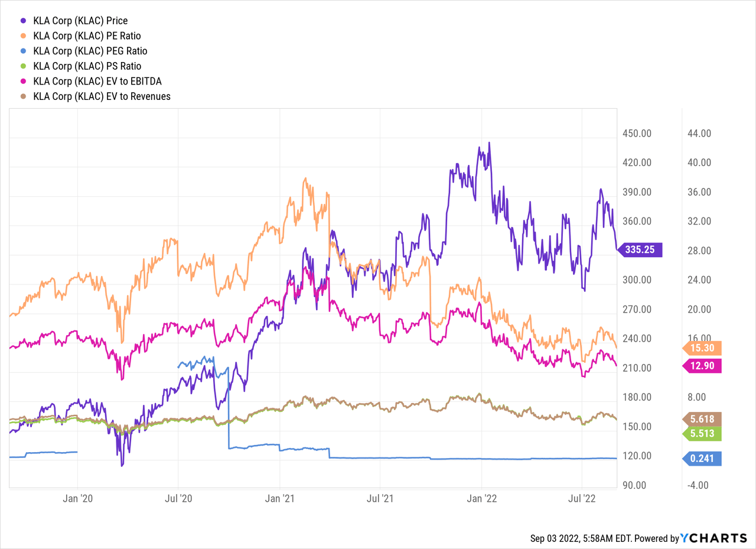
Task: Select the KLA Corp (KLAC) Price legend label
Action: click(80, 21)
